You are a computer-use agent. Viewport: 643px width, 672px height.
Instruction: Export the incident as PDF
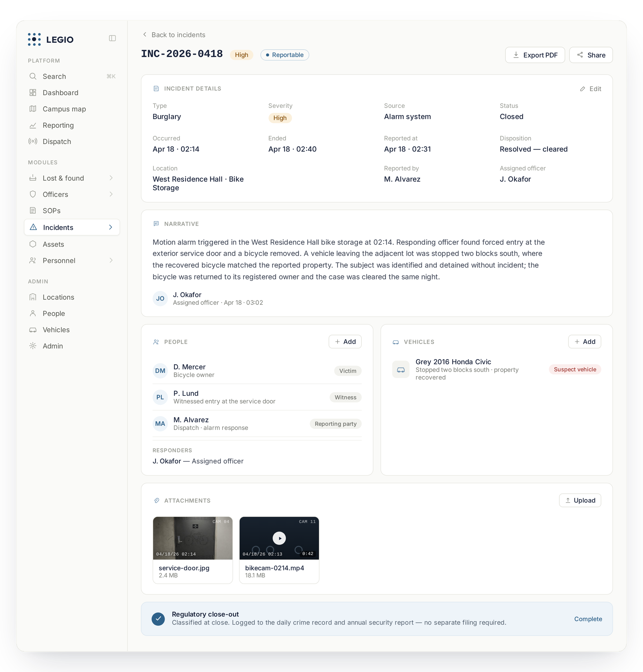(x=535, y=55)
